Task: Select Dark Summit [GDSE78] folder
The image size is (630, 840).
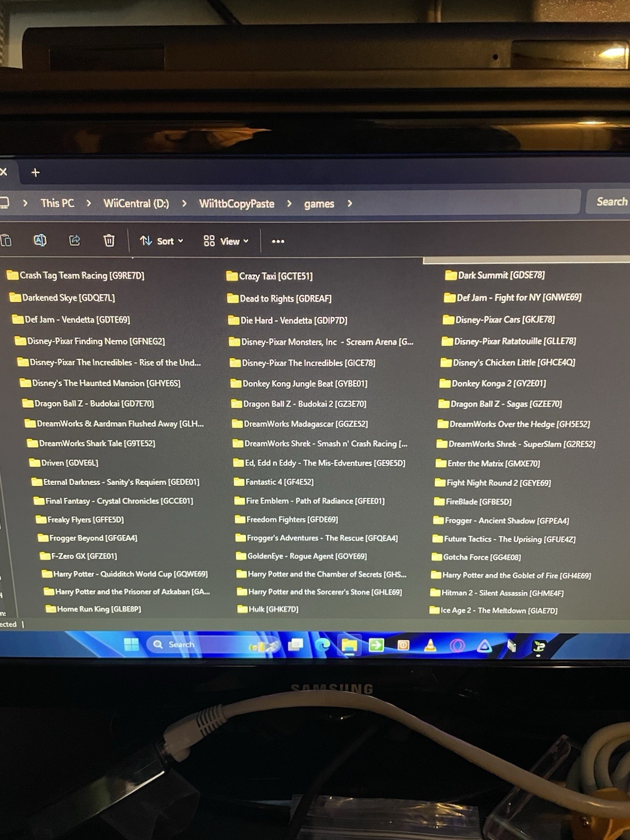Action: pyautogui.click(x=495, y=275)
